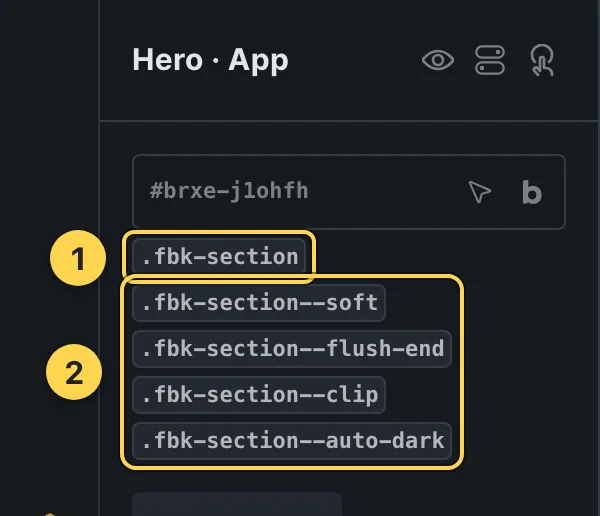Click the yellow number 2 marker
The width and height of the screenshot is (600, 516).
click(74, 372)
